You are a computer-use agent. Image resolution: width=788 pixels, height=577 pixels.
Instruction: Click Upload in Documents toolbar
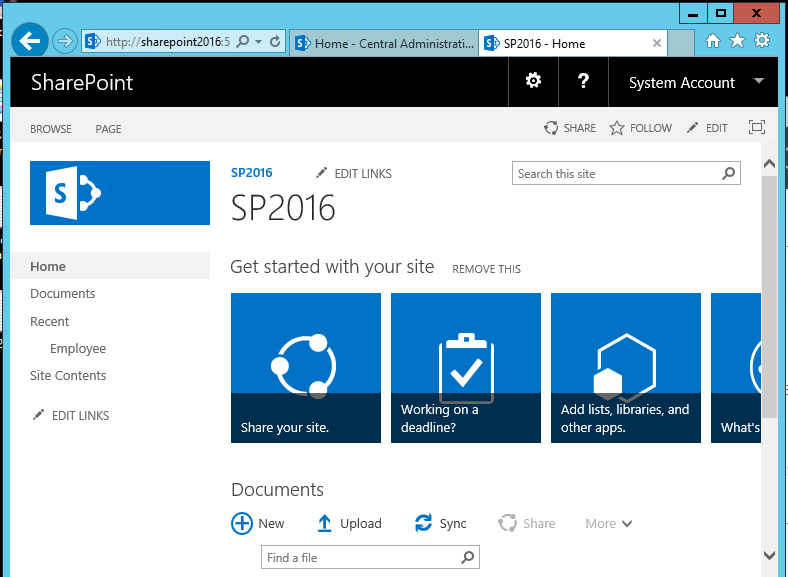tap(349, 523)
